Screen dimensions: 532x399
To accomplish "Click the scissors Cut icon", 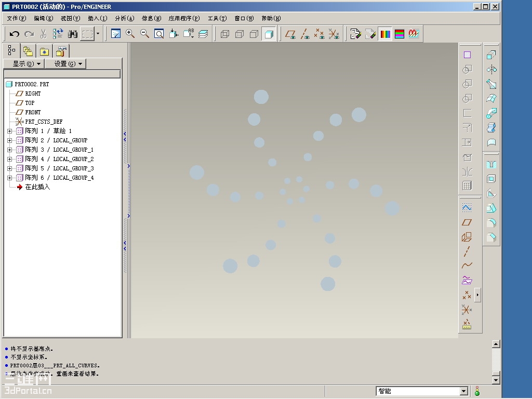I will (44, 34).
